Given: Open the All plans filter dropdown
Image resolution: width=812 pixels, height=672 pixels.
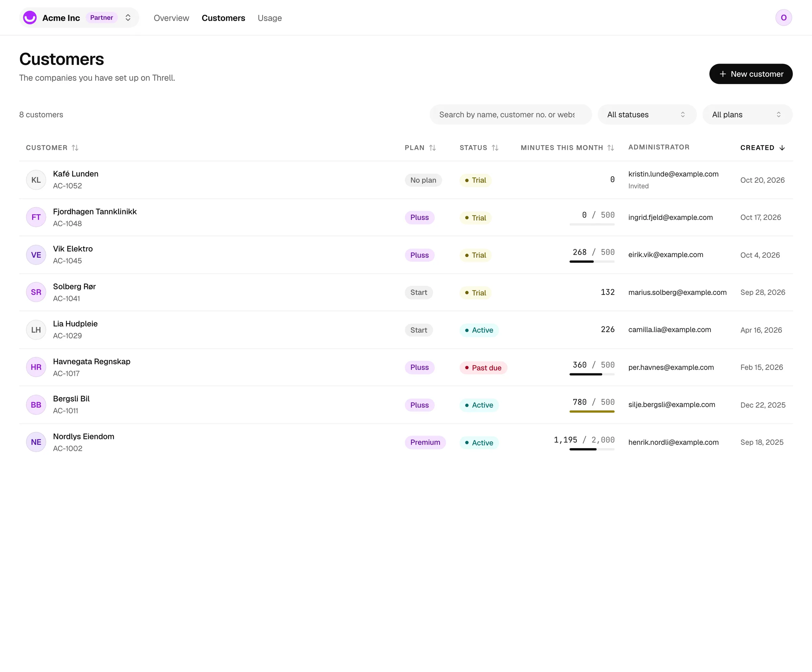Looking at the screenshot, I should coord(747,115).
